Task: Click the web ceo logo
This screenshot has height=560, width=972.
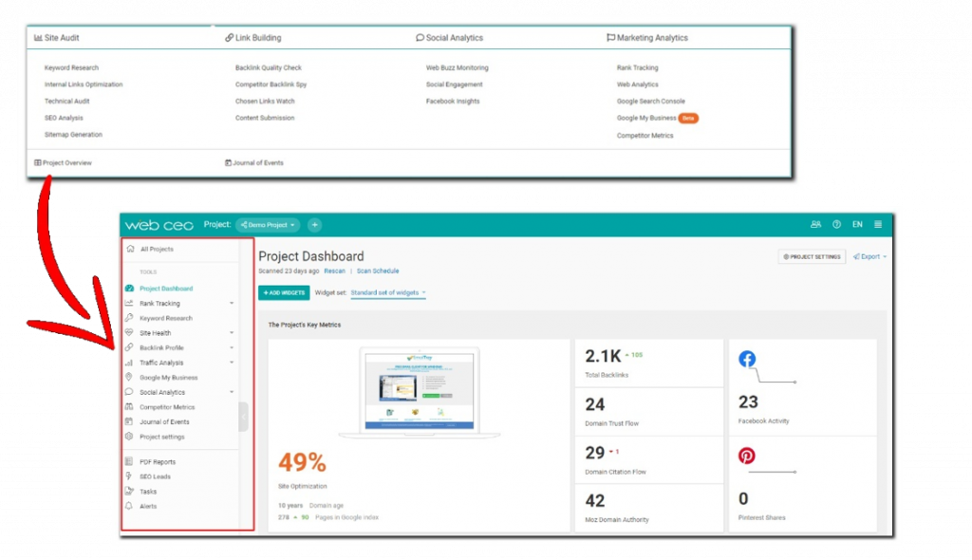Action: click(159, 225)
